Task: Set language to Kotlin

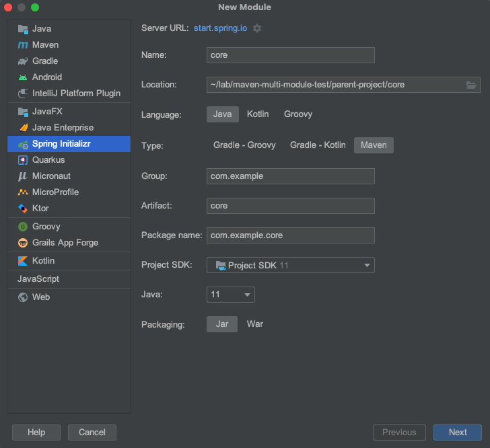Action: coord(258,114)
